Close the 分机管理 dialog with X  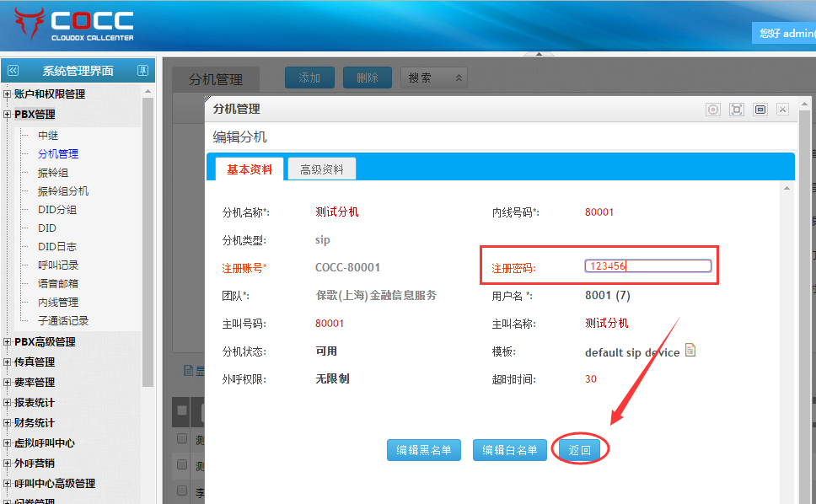(782, 110)
